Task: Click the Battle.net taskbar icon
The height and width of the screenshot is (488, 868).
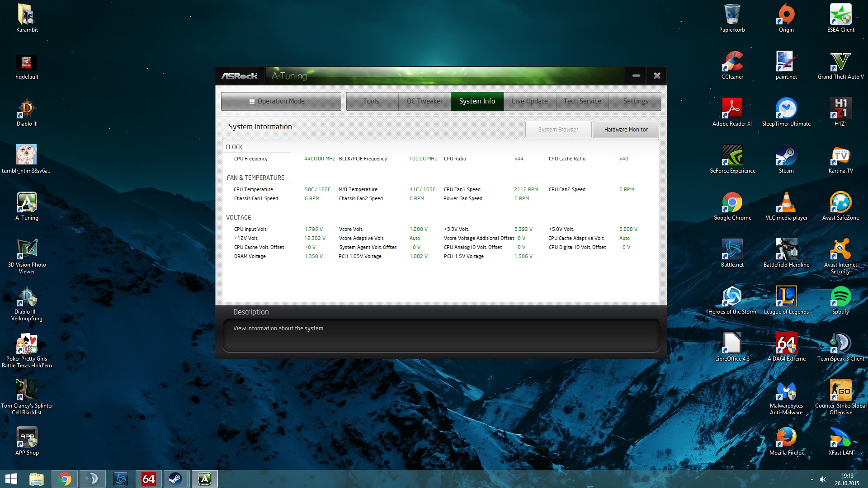Action: coord(121,479)
